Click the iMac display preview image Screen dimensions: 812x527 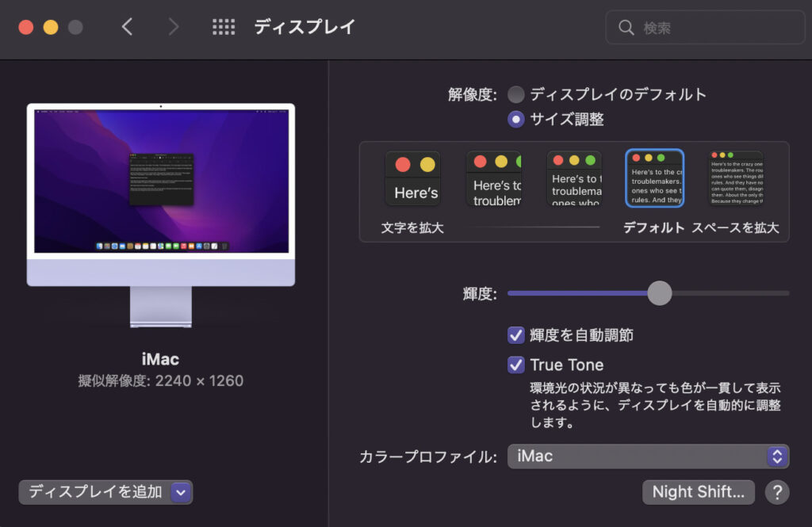[161, 215]
